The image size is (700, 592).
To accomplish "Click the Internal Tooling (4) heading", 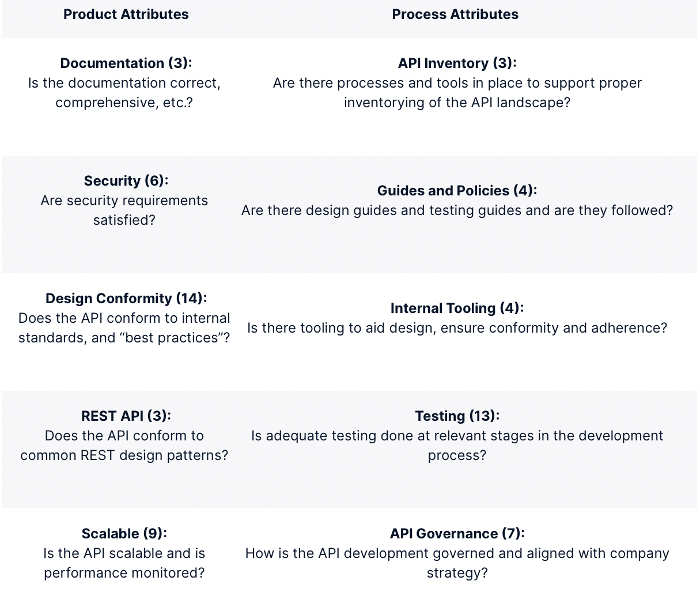I will pyautogui.click(x=457, y=308).
